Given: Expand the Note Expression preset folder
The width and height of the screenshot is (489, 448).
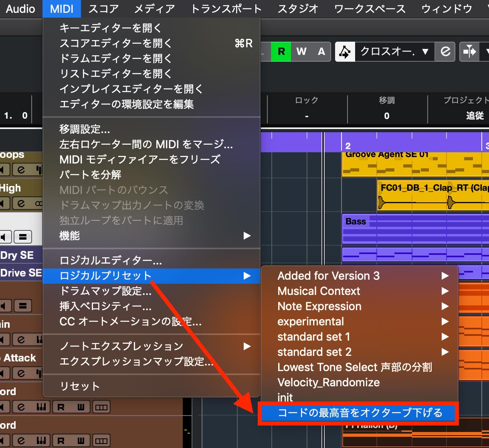Looking at the screenshot, I should [x=359, y=306].
